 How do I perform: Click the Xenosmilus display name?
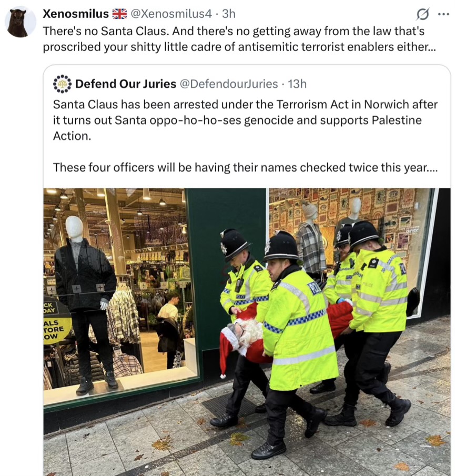[x=76, y=14]
